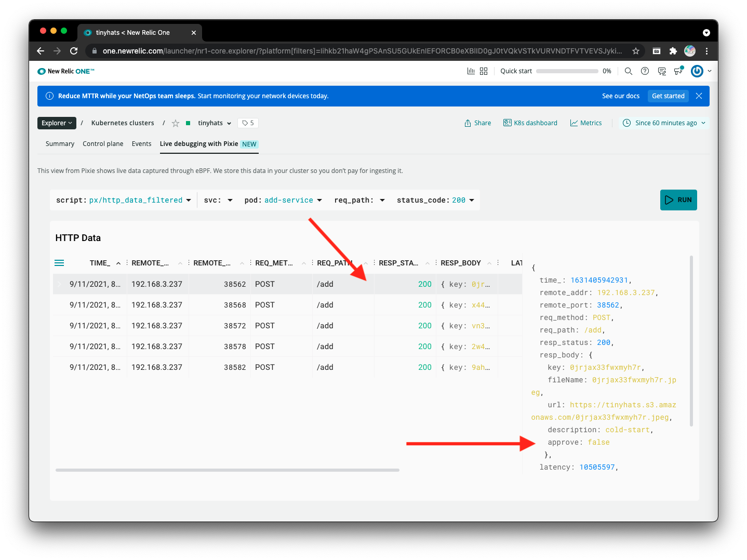This screenshot has width=747, height=560.
Task: Switch to the Events tab
Action: point(141,144)
